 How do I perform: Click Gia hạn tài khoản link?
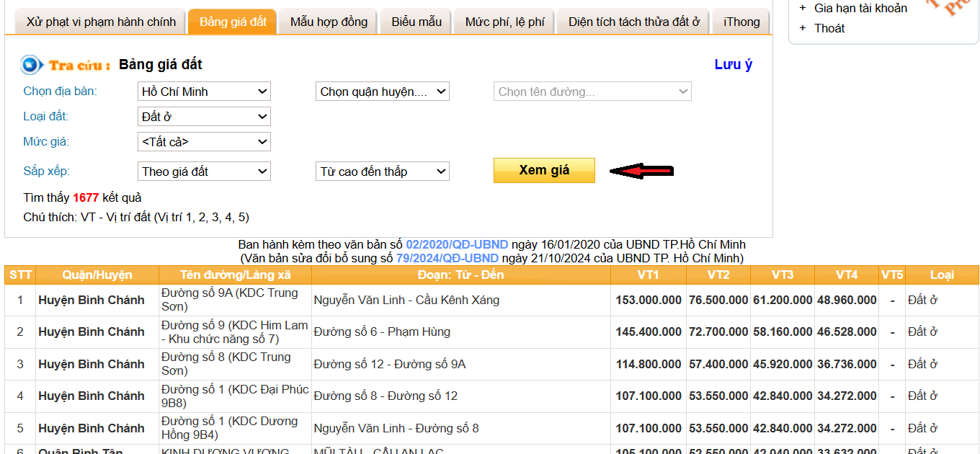coord(860,8)
